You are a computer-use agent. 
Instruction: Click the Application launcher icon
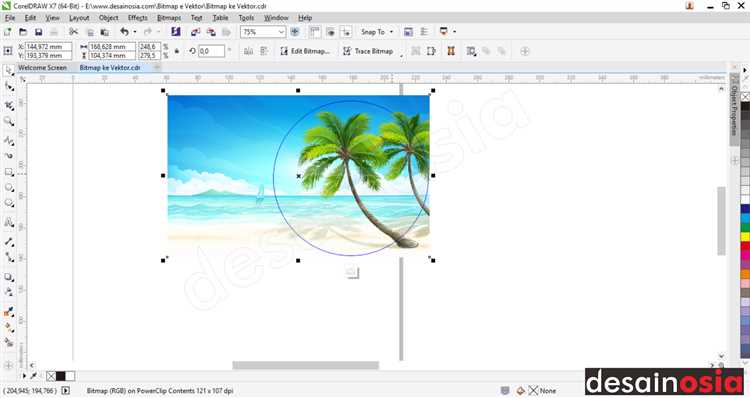443,32
